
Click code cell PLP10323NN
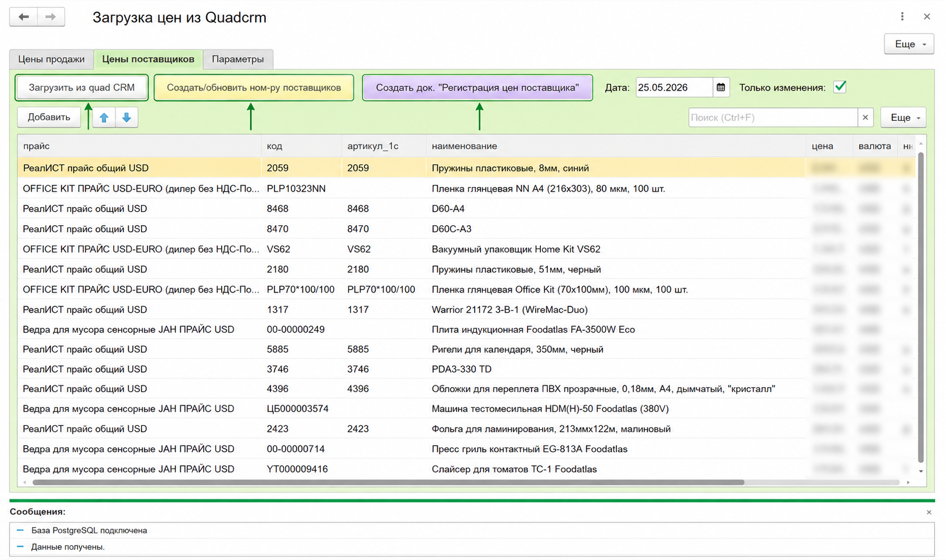tap(301, 189)
